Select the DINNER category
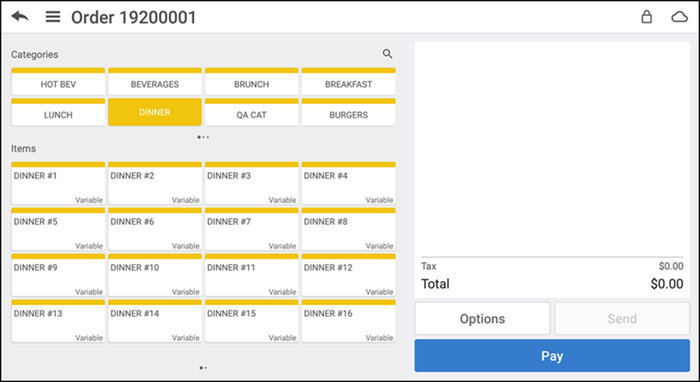The height and width of the screenshot is (382, 700). click(x=155, y=112)
